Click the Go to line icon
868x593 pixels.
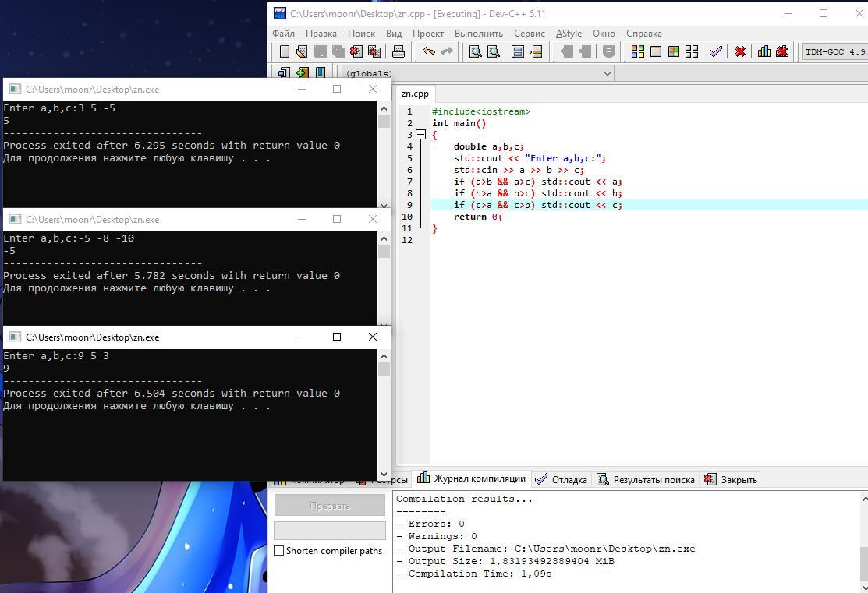[x=535, y=51]
